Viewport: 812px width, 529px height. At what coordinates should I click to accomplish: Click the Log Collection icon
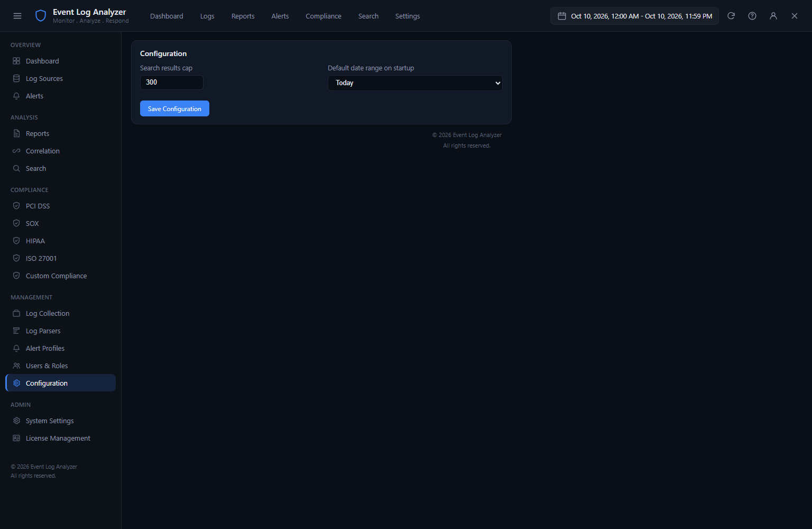pyautogui.click(x=16, y=313)
